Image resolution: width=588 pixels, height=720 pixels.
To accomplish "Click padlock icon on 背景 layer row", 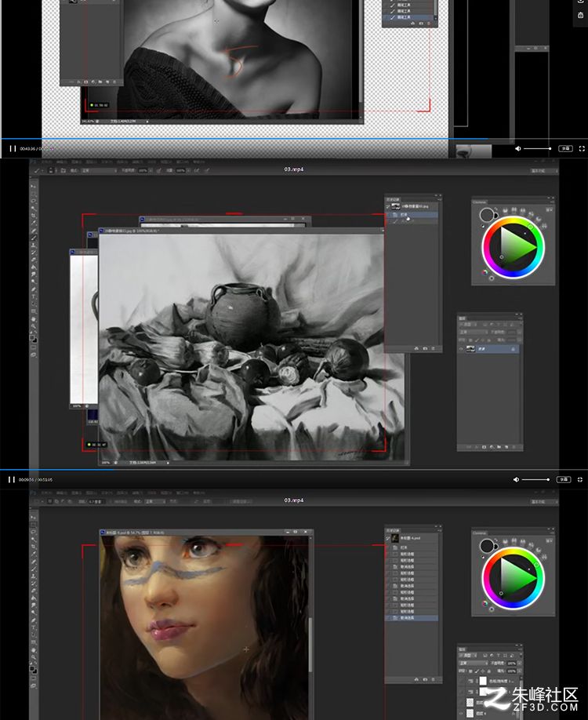I will pos(514,349).
